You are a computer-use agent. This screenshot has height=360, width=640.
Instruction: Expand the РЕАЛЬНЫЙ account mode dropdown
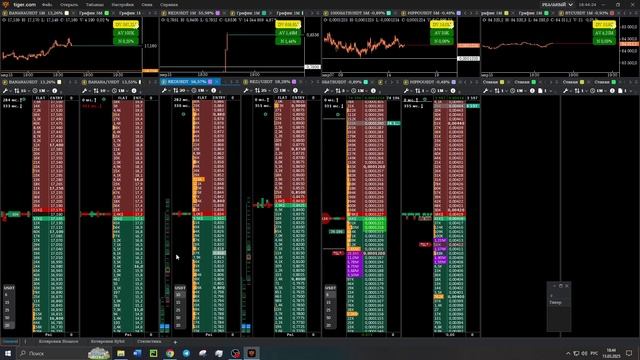[557, 5]
